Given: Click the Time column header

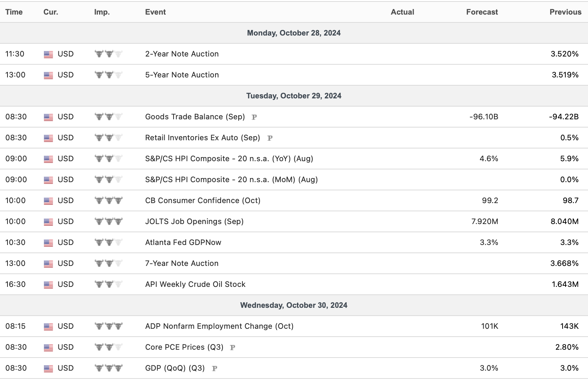Looking at the screenshot, I should (x=14, y=12).
